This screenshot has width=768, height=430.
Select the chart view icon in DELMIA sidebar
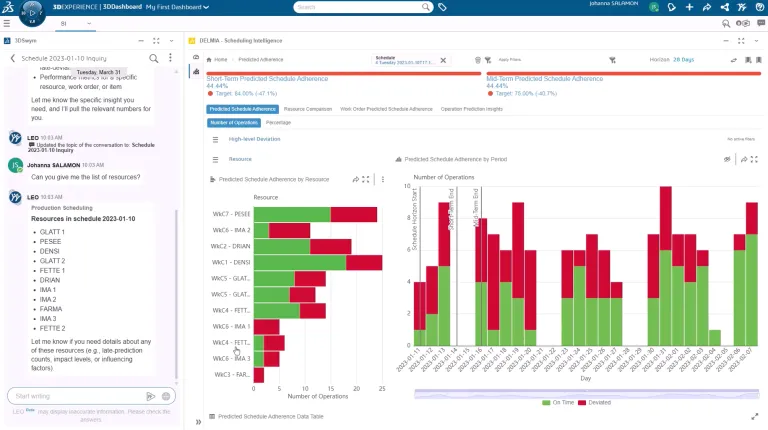[196, 72]
